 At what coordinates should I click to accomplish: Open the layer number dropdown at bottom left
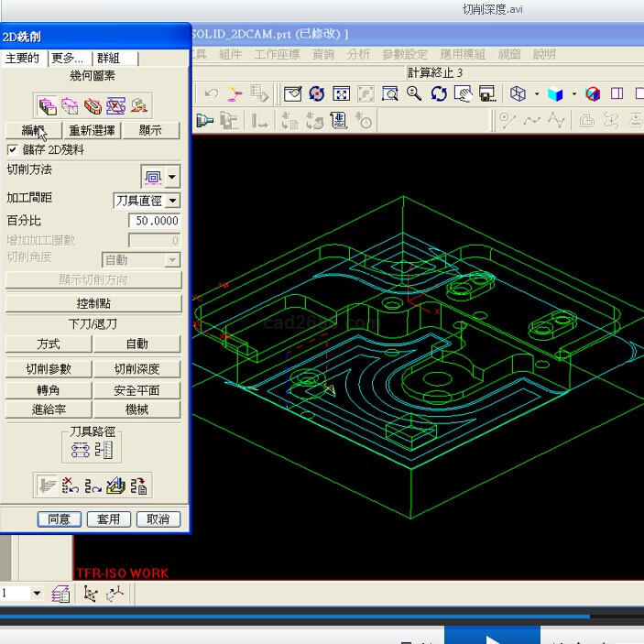tap(37, 594)
